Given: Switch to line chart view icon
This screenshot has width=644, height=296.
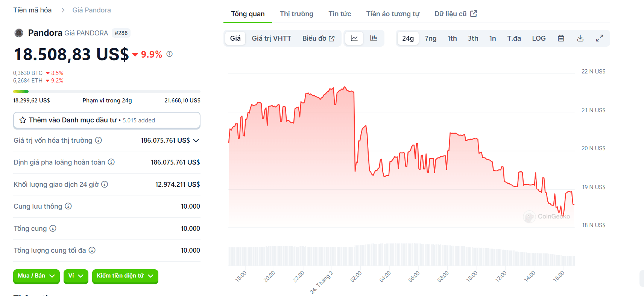Looking at the screenshot, I should (x=354, y=38).
